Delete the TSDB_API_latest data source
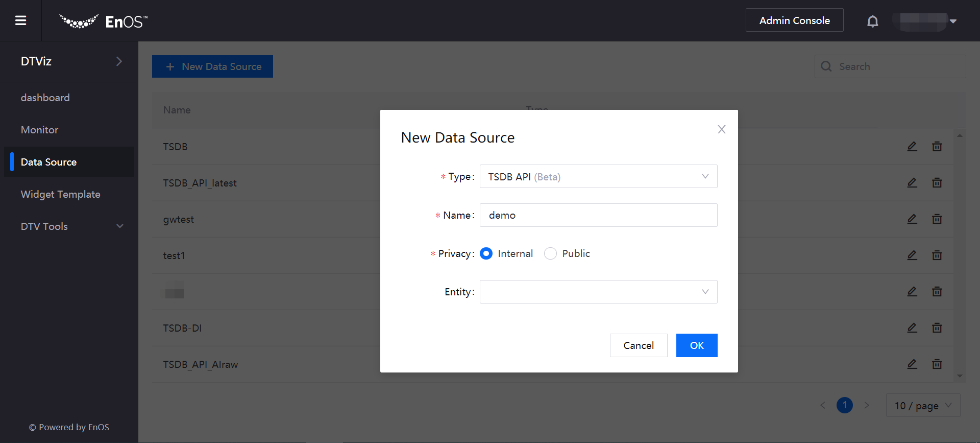 (937, 182)
